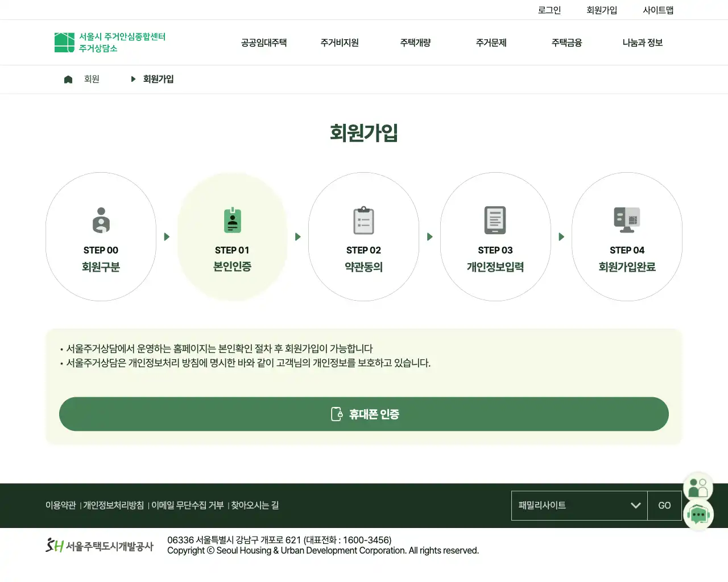Click the home icon in the breadcrumb
Image resolution: width=728 pixels, height=582 pixels.
[x=68, y=79]
